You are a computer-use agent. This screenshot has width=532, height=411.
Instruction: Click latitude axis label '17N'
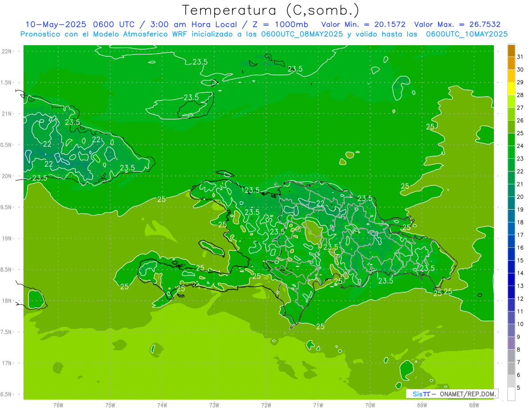[7, 363]
